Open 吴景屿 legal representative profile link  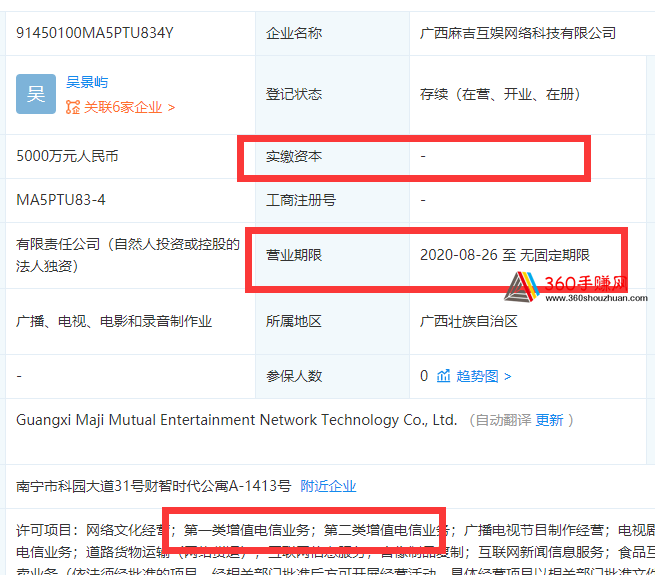pos(87,82)
